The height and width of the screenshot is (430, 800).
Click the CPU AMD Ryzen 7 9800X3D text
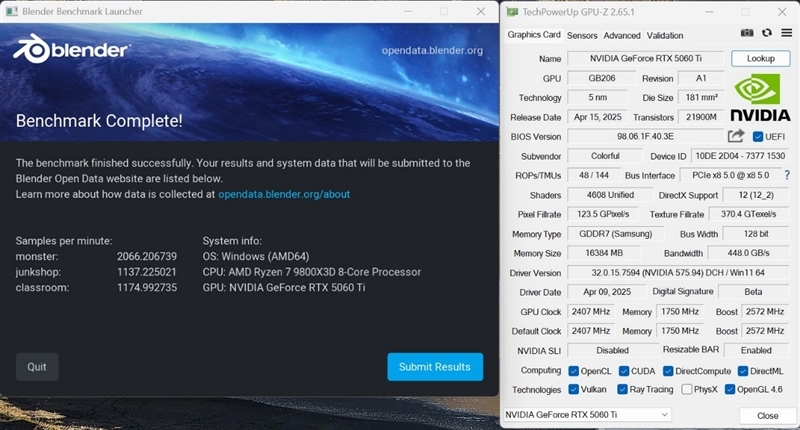(x=312, y=272)
